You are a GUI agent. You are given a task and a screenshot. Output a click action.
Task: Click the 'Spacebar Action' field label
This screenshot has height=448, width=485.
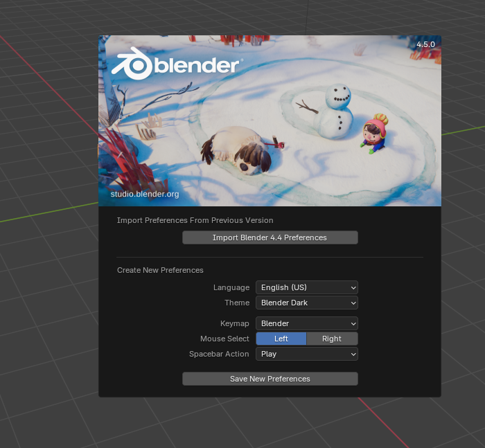(x=219, y=354)
